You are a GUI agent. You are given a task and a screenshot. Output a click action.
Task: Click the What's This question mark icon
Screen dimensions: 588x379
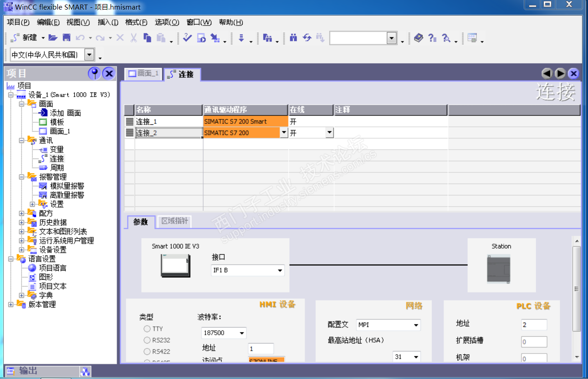432,38
